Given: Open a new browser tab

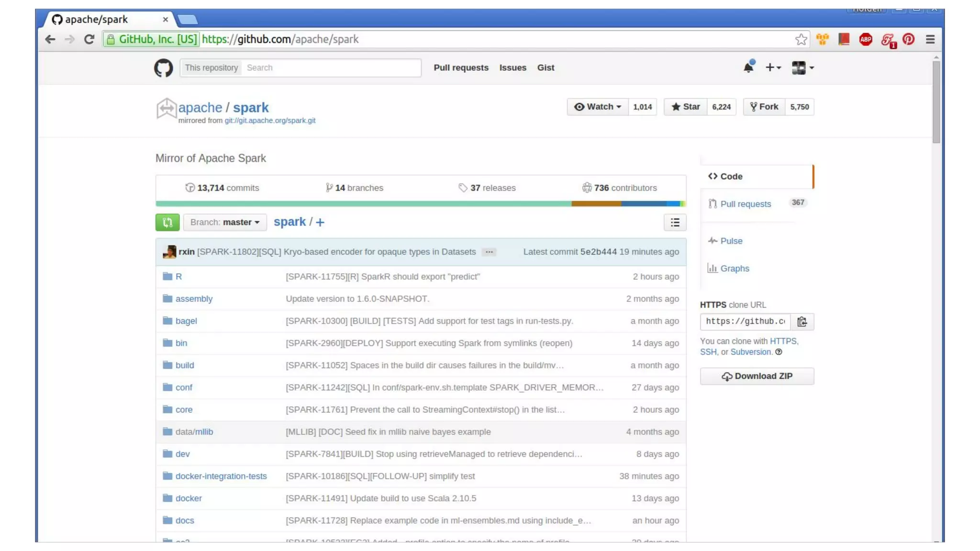Looking at the screenshot, I should click(187, 19).
